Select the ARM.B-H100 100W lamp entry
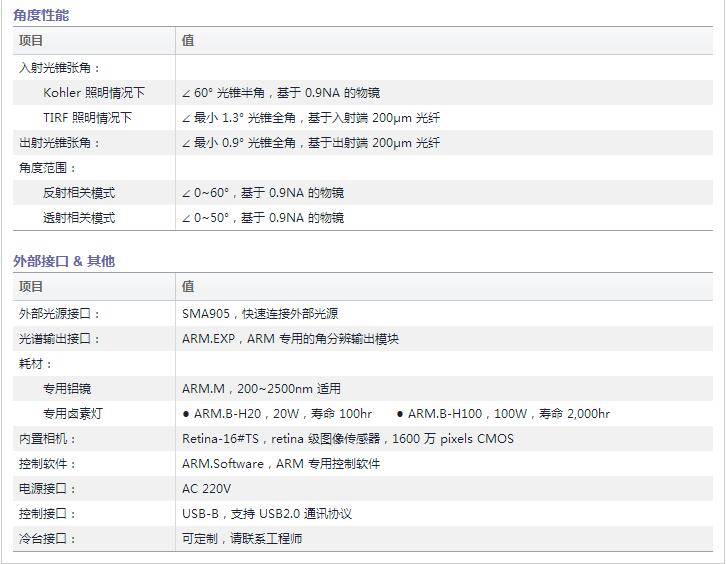 coord(503,414)
